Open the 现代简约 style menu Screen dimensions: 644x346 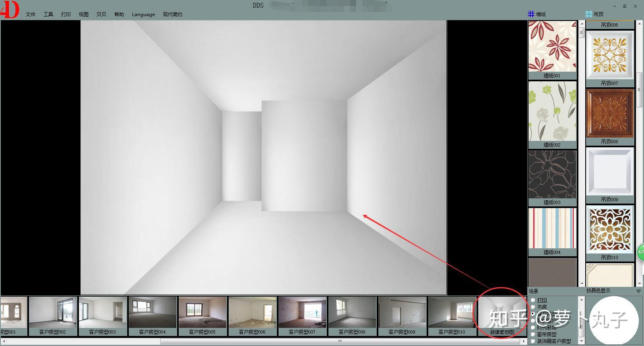(x=173, y=14)
